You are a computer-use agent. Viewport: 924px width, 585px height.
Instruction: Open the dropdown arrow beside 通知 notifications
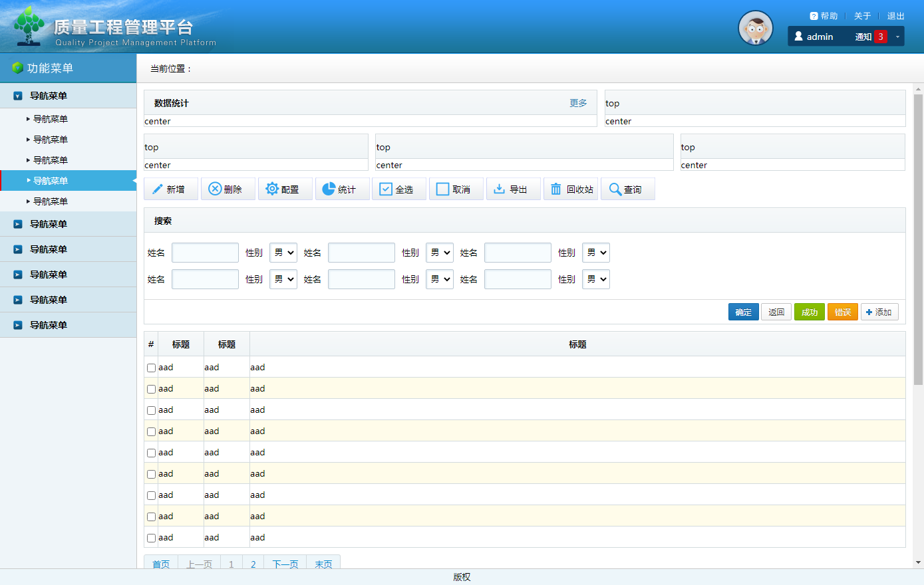(x=897, y=37)
